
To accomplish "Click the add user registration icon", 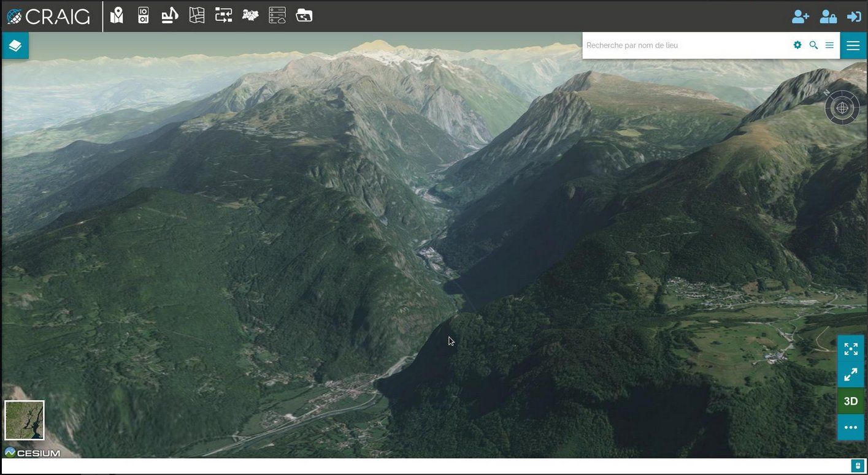I will 801,17.
